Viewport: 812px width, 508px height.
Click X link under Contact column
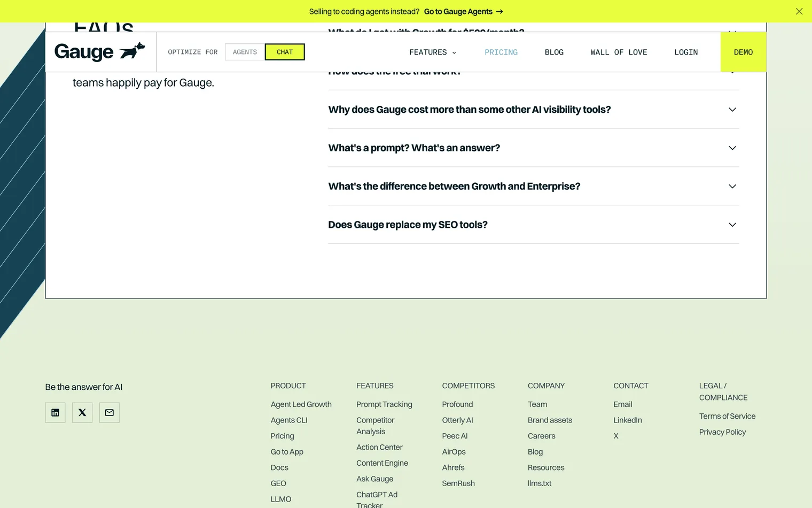[616, 436]
